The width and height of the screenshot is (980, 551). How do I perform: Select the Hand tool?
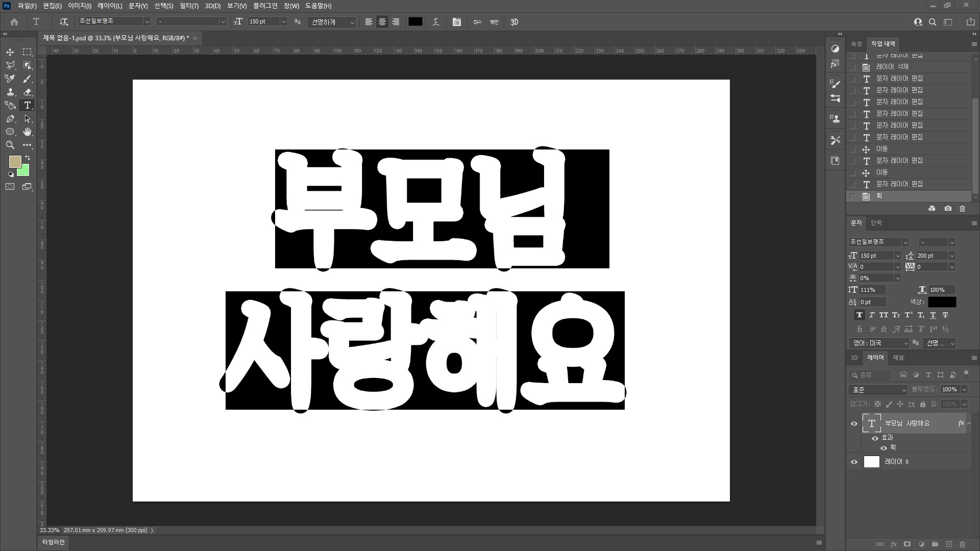pos(28,132)
